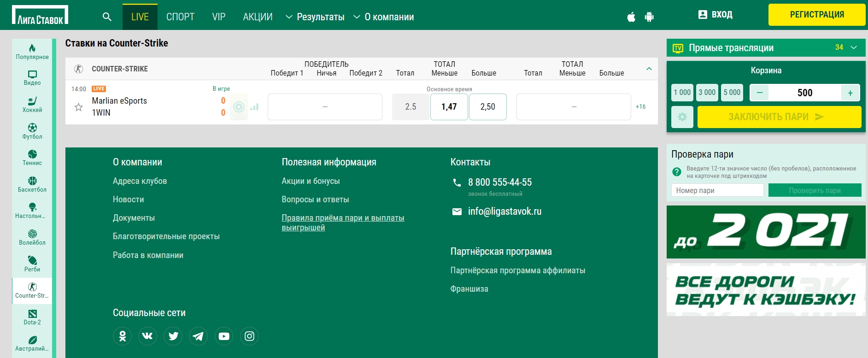Select total under 1,47 odds

pos(449,107)
